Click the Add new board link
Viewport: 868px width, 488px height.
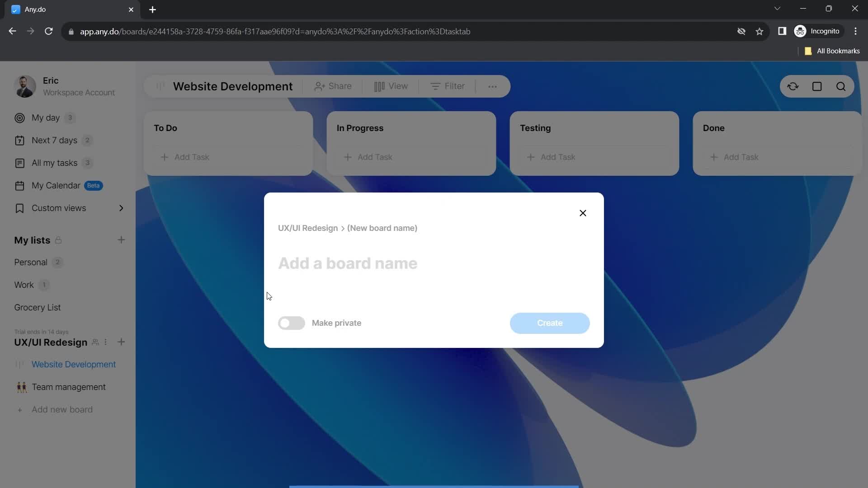click(x=62, y=410)
